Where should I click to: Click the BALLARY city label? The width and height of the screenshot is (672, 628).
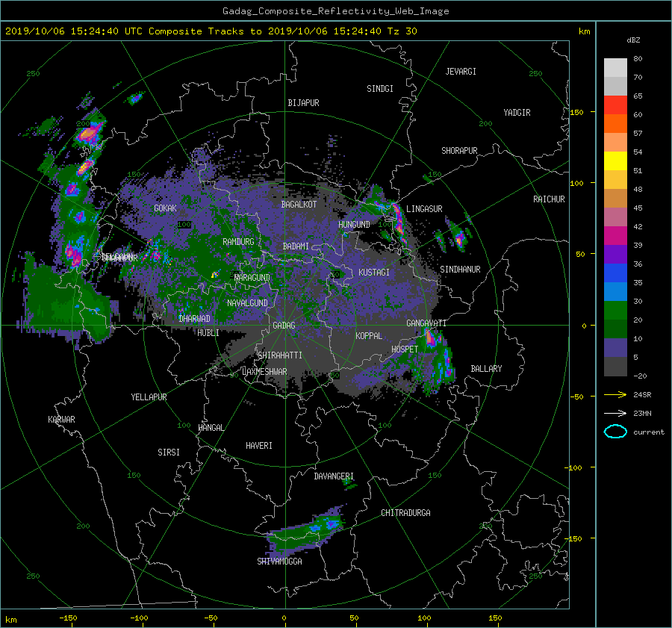click(486, 369)
